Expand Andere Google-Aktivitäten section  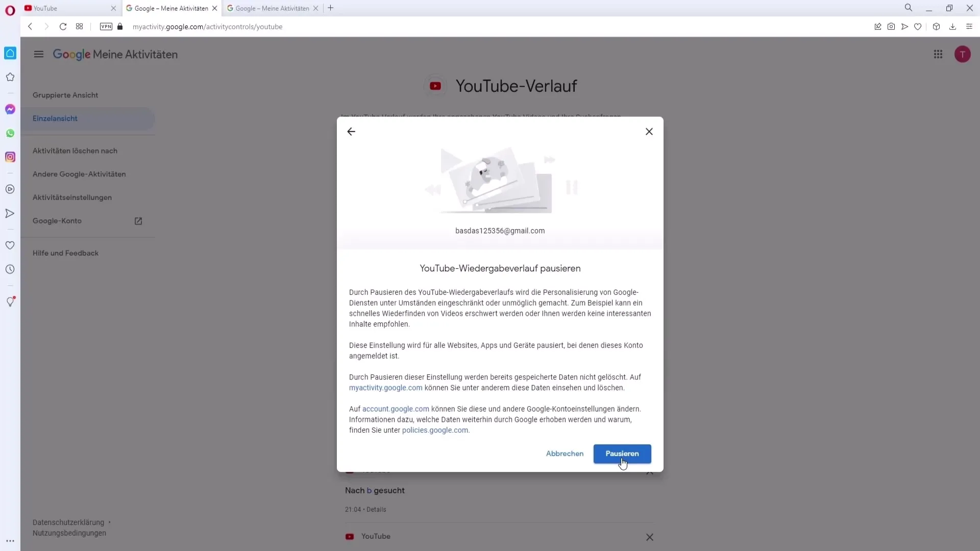(x=80, y=174)
